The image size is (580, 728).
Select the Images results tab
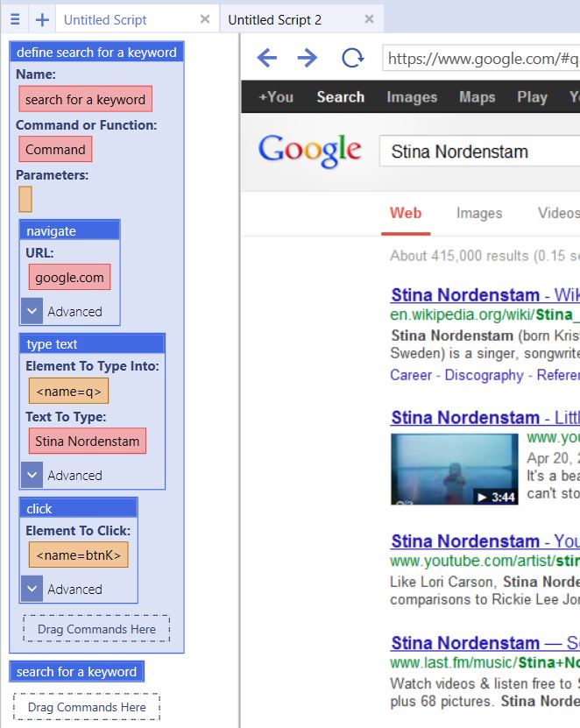(479, 213)
